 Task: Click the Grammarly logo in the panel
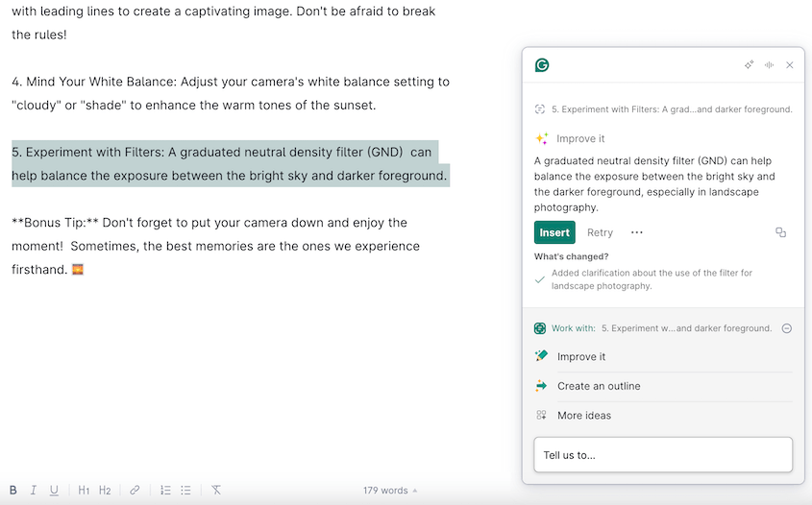[x=542, y=65]
